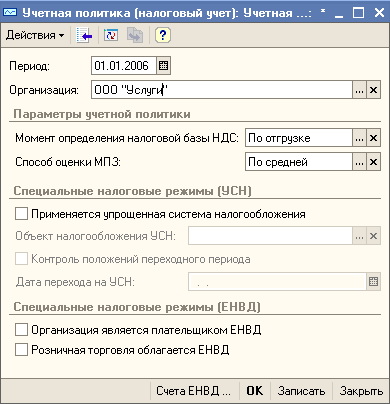Screen dimensions: 390x404
Task: Clear Объект налогообложения УСН with X
Action: pyautogui.click(x=374, y=236)
